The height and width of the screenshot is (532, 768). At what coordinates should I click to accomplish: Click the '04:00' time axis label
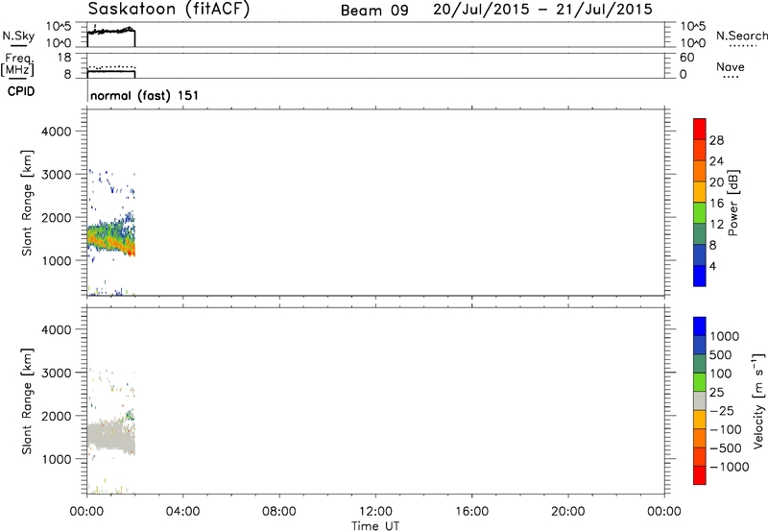182,512
